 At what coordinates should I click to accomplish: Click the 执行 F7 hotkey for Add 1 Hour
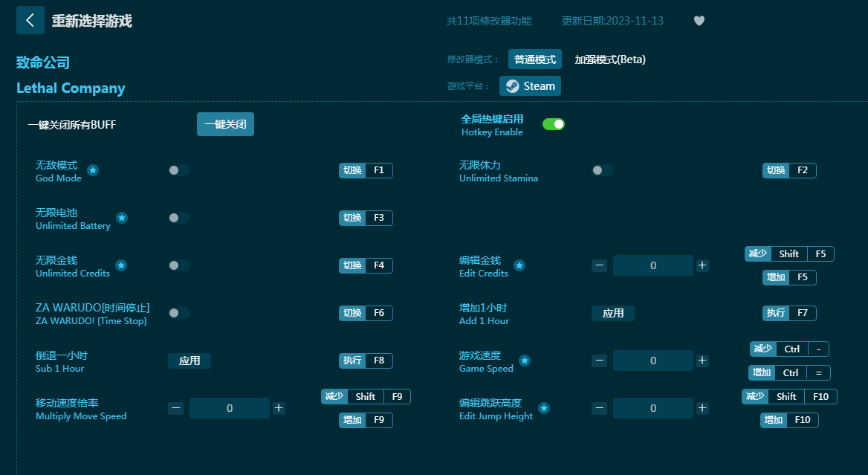click(789, 313)
